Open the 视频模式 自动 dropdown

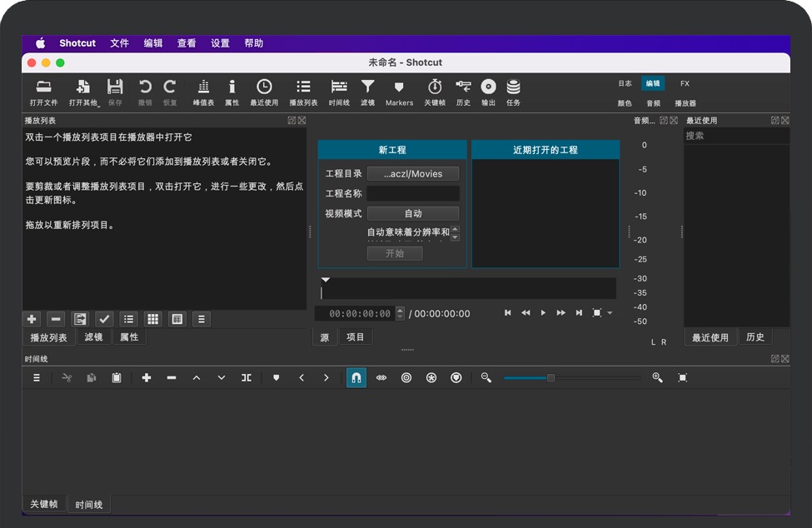[x=413, y=214]
